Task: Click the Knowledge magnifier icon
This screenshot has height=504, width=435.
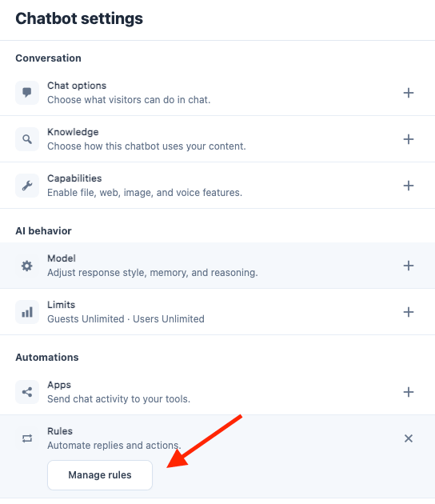Action: coord(27,139)
